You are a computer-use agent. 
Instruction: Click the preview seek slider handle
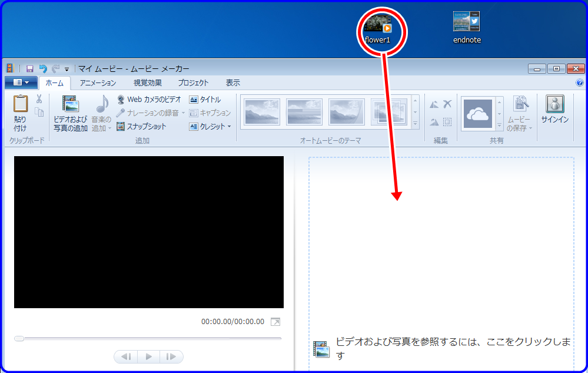pyautogui.click(x=19, y=338)
